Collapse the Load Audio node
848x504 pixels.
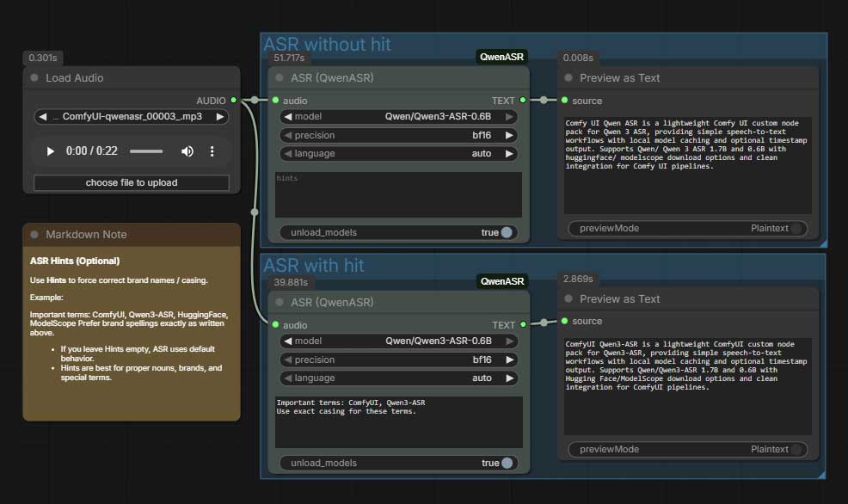(34, 78)
